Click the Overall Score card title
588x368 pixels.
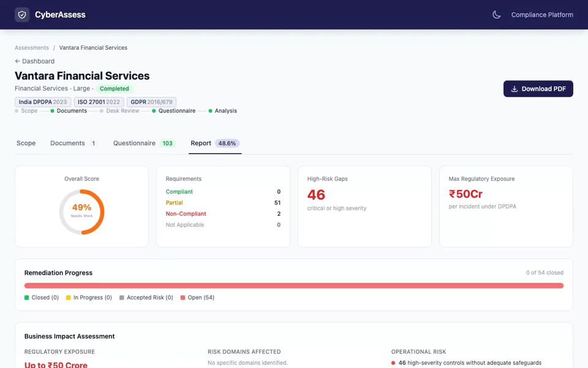click(81, 178)
